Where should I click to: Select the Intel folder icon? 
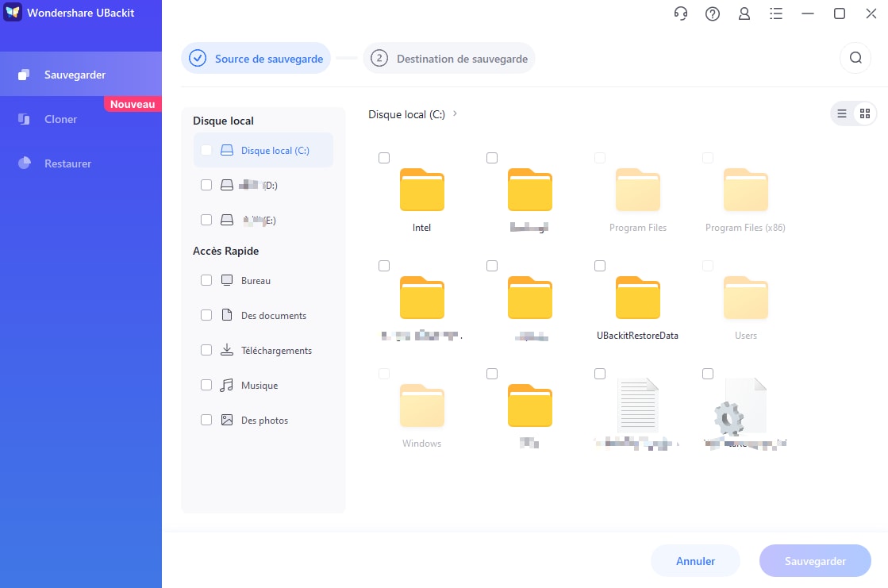(422, 190)
